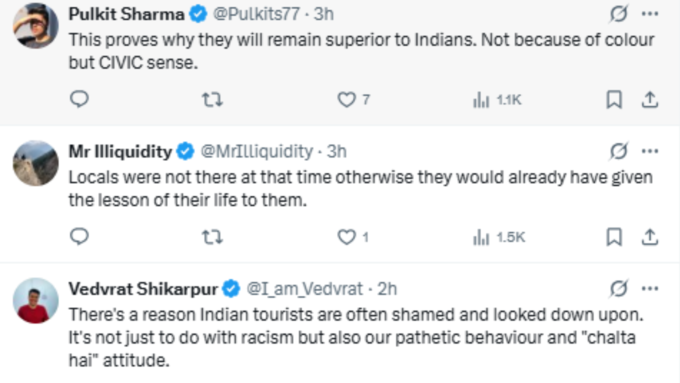The width and height of the screenshot is (680, 383).
Task: Bookmark Mr Illiquidity's tweet
Action: click(614, 237)
